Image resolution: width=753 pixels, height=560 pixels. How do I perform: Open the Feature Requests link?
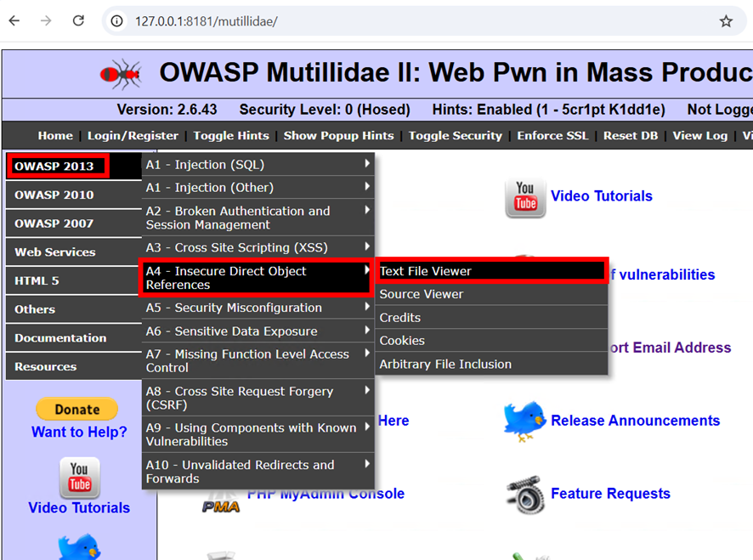coord(610,494)
